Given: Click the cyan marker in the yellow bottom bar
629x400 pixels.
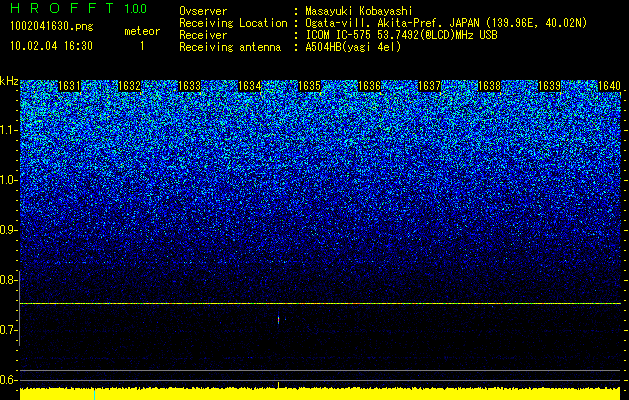Looking at the screenshot, I should coord(94,394).
